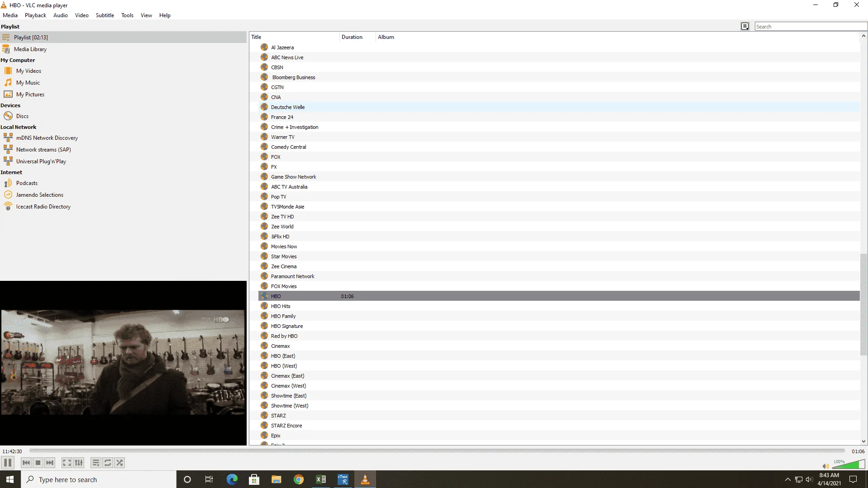Open the Playback menu
This screenshot has height=488, width=868.
[35, 15]
